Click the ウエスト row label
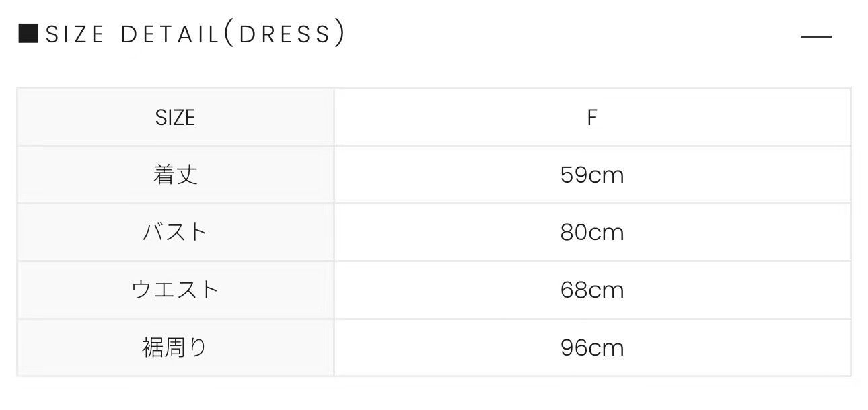 tap(176, 290)
